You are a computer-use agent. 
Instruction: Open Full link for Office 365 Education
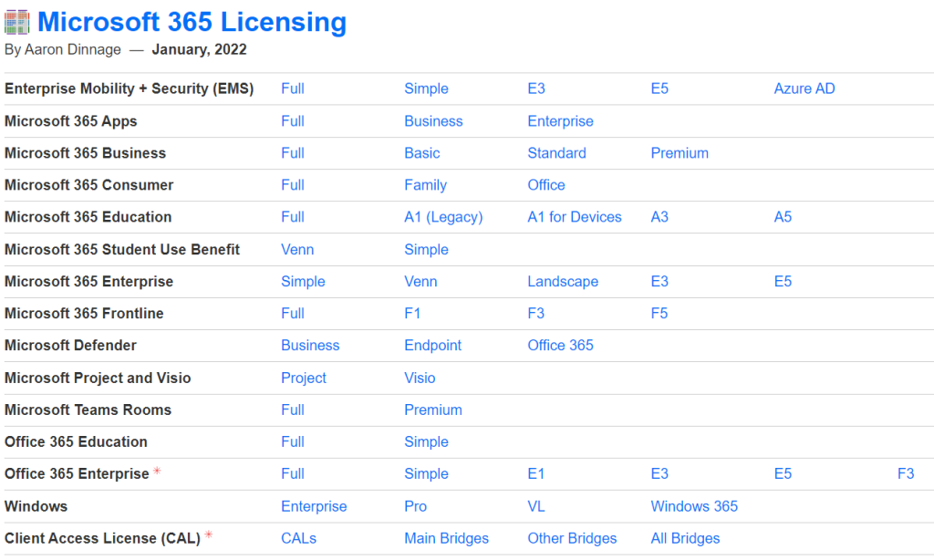(x=293, y=442)
